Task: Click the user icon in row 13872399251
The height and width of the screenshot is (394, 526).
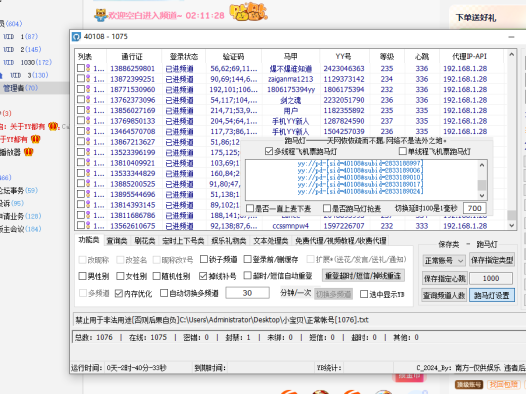Action: (x=88, y=79)
